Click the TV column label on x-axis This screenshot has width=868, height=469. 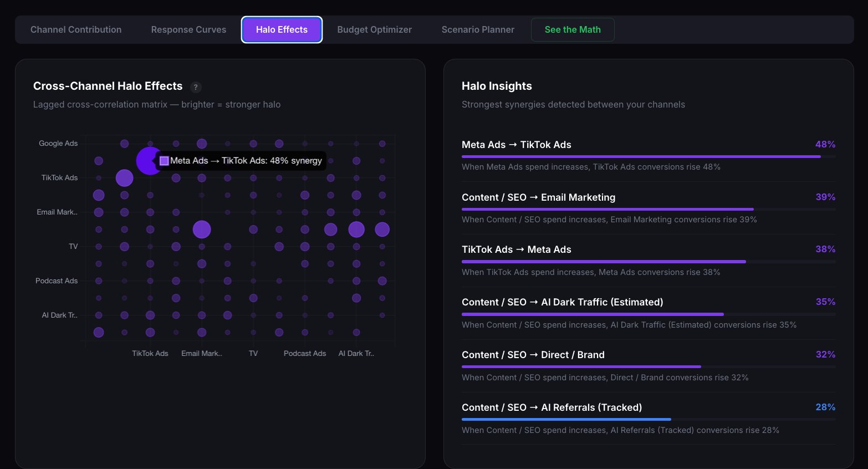tap(253, 353)
